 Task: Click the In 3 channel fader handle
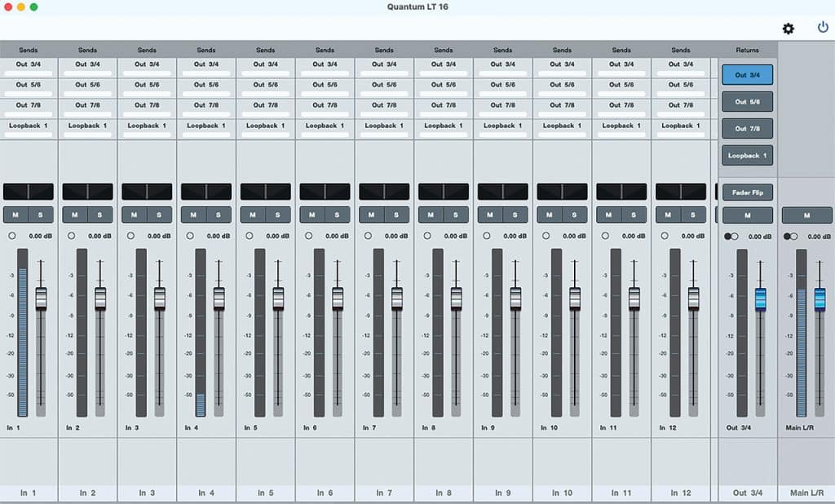[160, 298]
